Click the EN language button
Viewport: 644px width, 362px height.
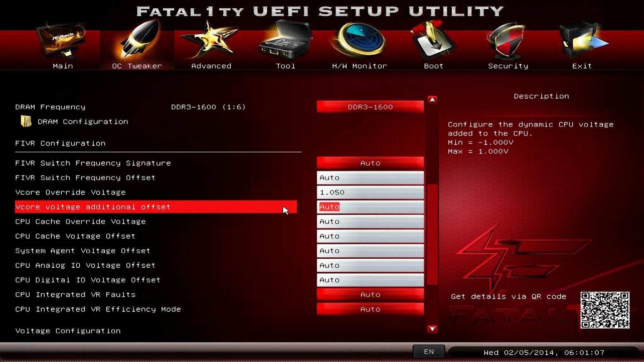pos(429,352)
